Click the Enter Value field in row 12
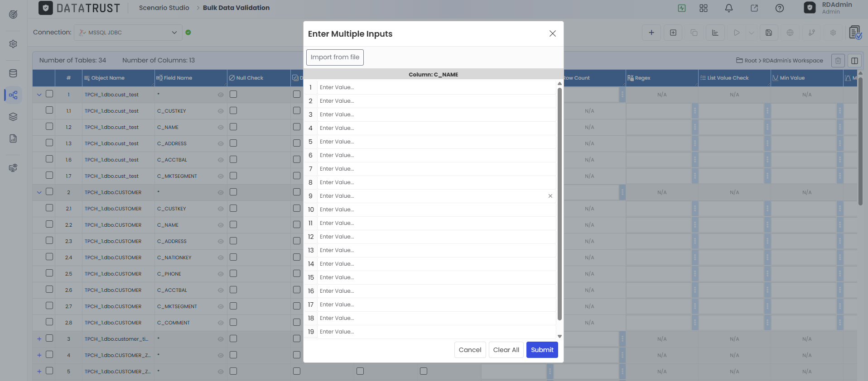The height and width of the screenshot is (381, 868). tap(436, 237)
